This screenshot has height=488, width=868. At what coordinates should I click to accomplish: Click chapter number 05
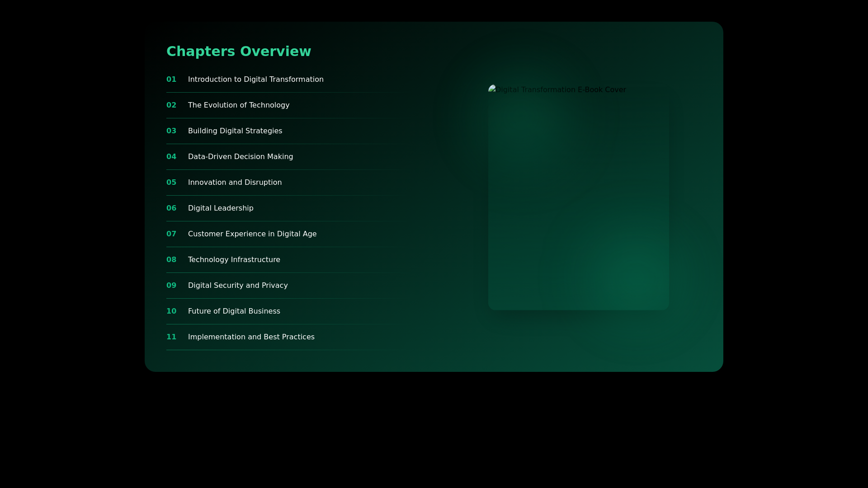171,182
